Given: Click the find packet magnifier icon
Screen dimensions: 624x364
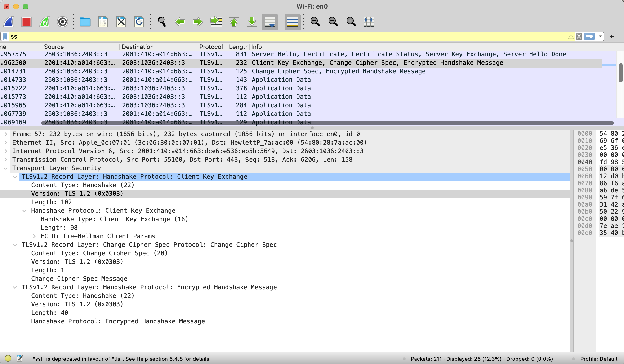Looking at the screenshot, I should 162,22.
